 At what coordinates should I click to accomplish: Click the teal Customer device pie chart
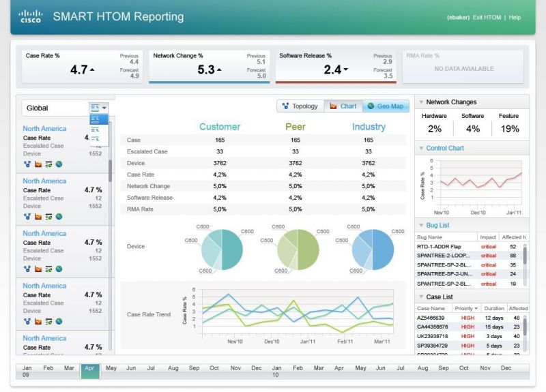(222, 250)
